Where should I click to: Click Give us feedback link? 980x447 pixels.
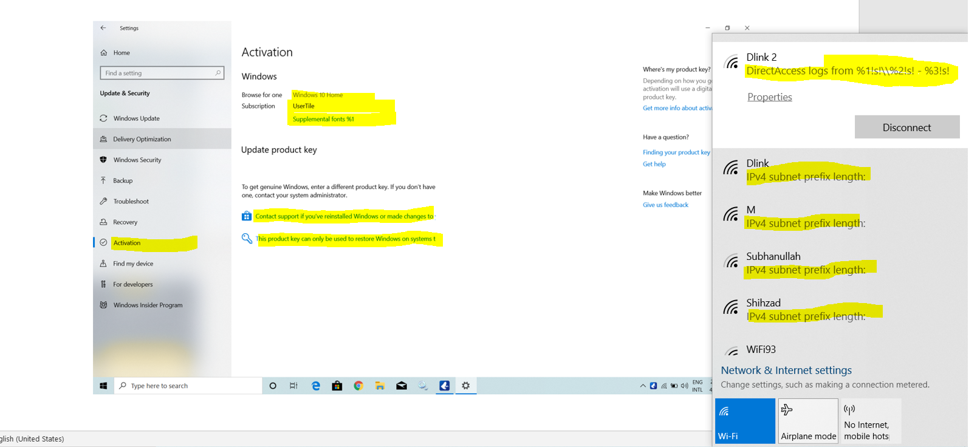click(665, 205)
